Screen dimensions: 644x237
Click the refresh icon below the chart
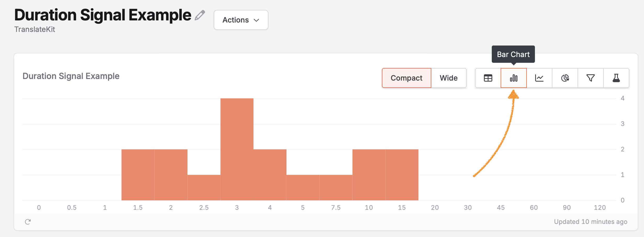(x=28, y=222)
